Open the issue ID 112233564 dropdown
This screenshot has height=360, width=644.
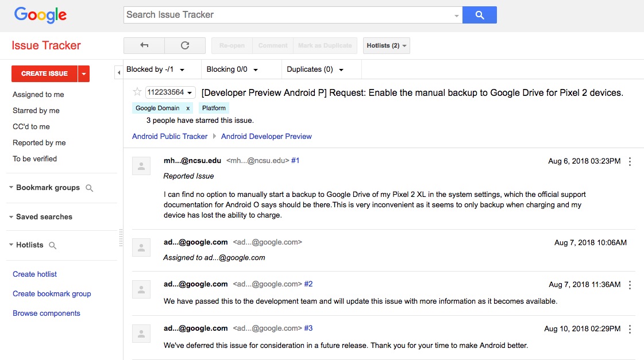pyautogui.click(x=170, y=92)
